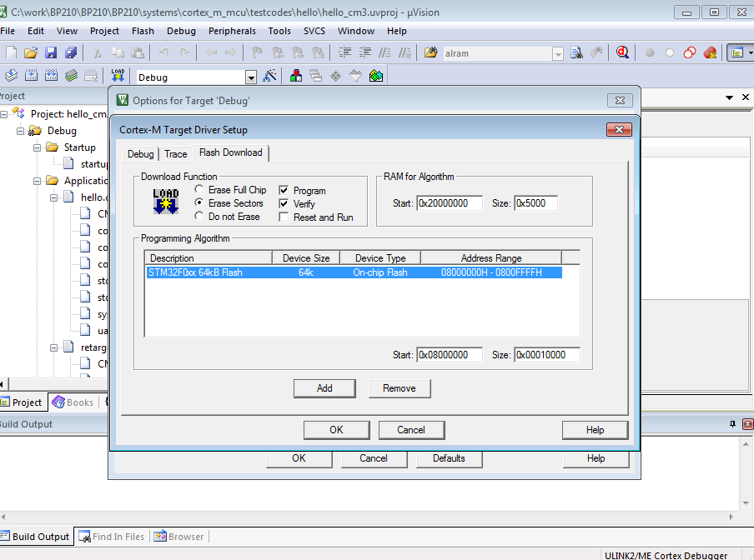This screenshot has width=754, height=560.
Task: Click the LOAD Download to flash icon
Action: [x=118, y=75]
